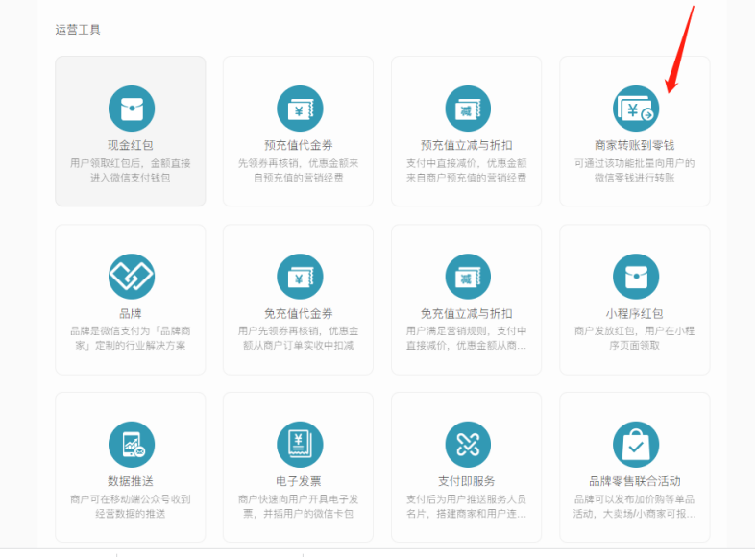Open the 商家转账到零钱 transfer icon
This screenshot has width=756, height=558.
(636, 108)
